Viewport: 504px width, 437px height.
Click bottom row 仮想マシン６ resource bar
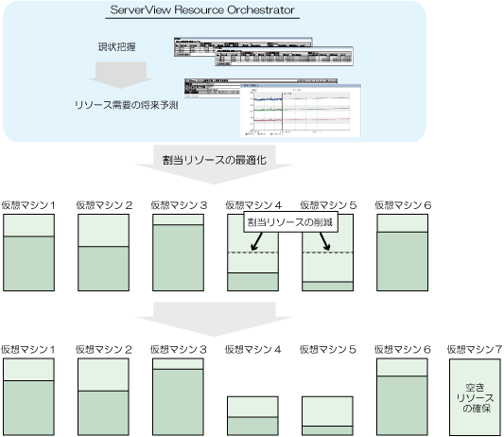(402, 397)
